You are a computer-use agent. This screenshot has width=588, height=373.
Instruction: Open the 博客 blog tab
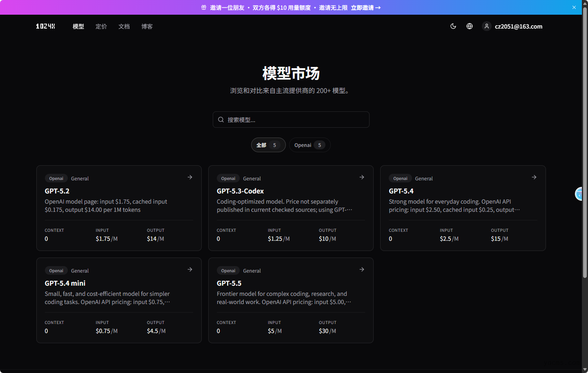tap(147, 27)
